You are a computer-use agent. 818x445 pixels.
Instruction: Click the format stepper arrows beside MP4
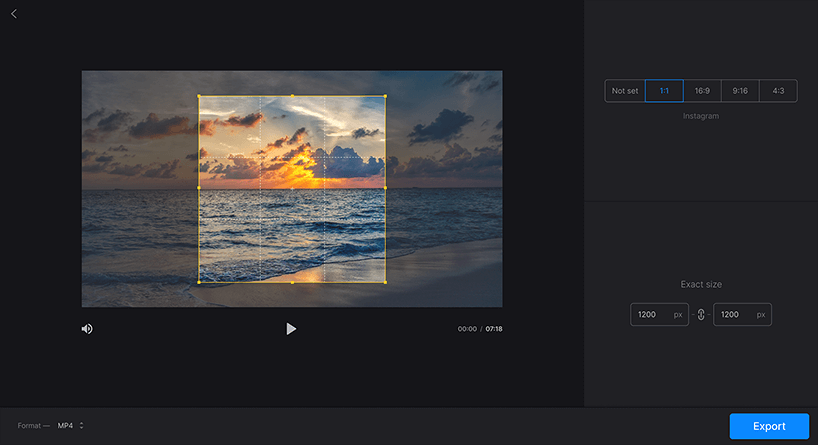click(81, 426)
